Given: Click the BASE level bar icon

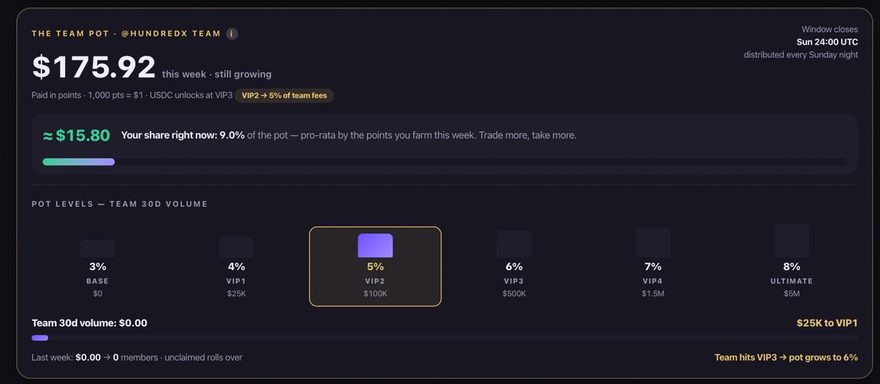Looking at the screenshot, I should pyautogui.click(x=98, y=249).
